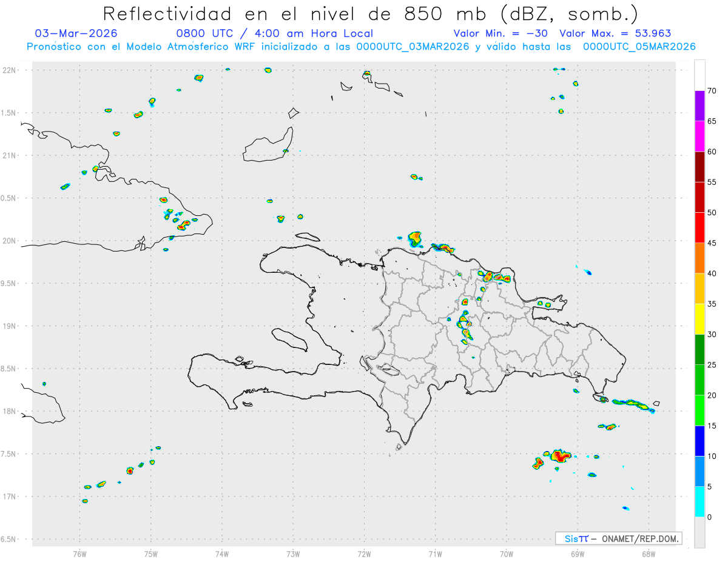Pick the magenta 60-65 dBZ color band
This screenshot has width=728, height=562.
click(699, 136)
